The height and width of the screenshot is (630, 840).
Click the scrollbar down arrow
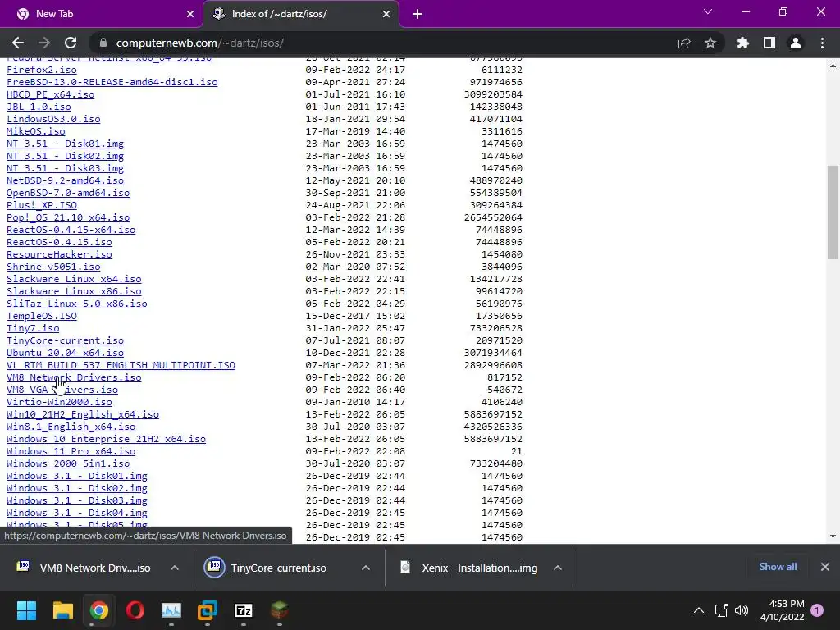(833, 536)
